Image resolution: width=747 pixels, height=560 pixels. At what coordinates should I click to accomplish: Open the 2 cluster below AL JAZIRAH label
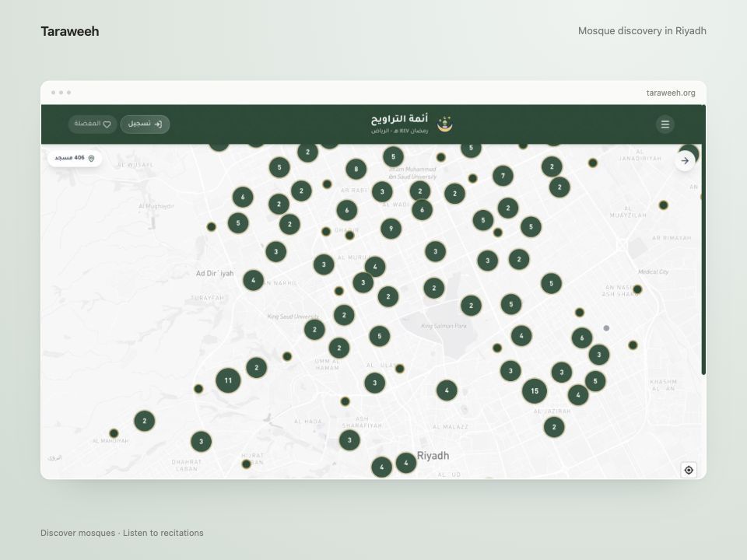554,427
